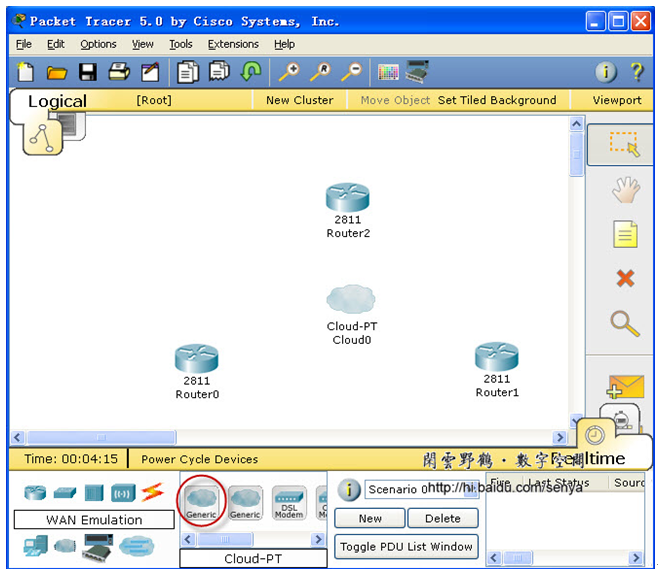Click the yellow question mark help icon
This screenshot has height=575, width=658.
click(637, 72)
